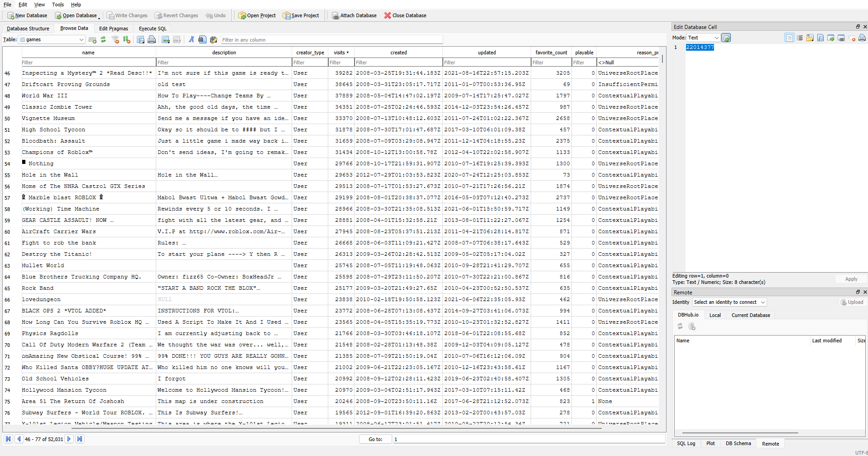
Task: Print the currently browsed table data
Action: 152,40
